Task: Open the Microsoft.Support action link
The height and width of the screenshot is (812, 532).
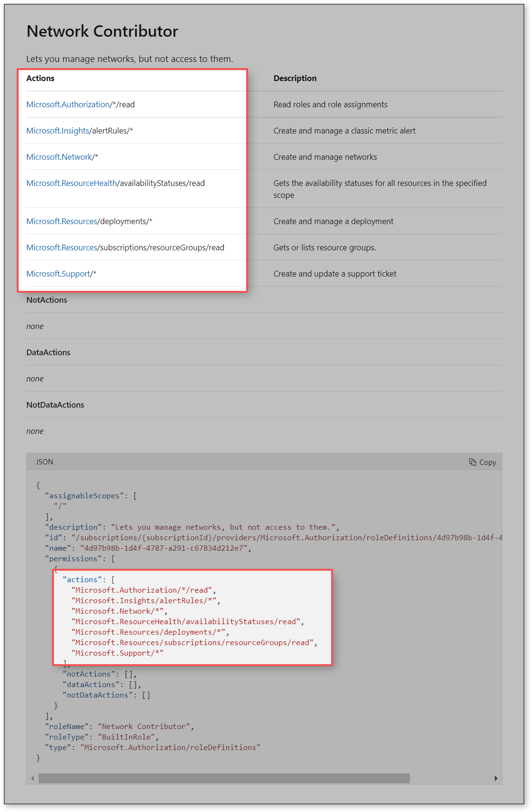Action: [58, 274]
